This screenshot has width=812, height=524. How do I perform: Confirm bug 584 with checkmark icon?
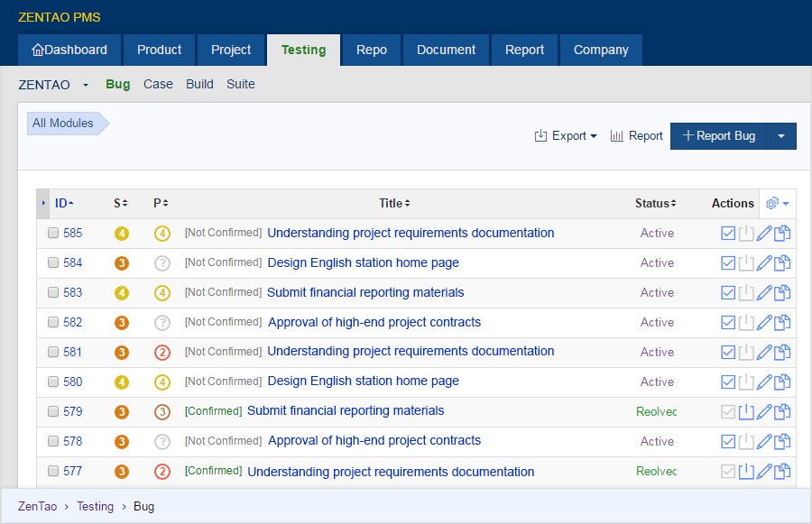coord(727,263)
